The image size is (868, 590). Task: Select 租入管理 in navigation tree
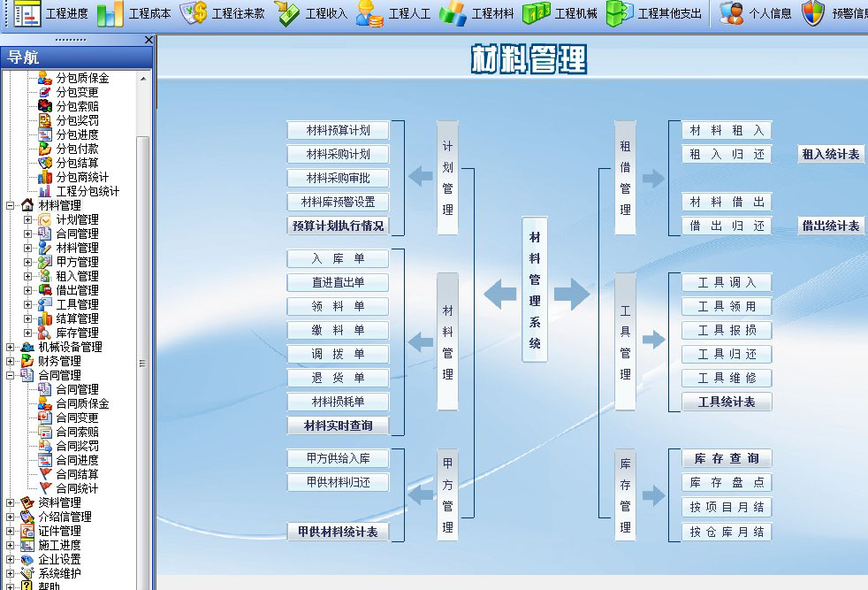pyautogui.click(x=77, y=277)
